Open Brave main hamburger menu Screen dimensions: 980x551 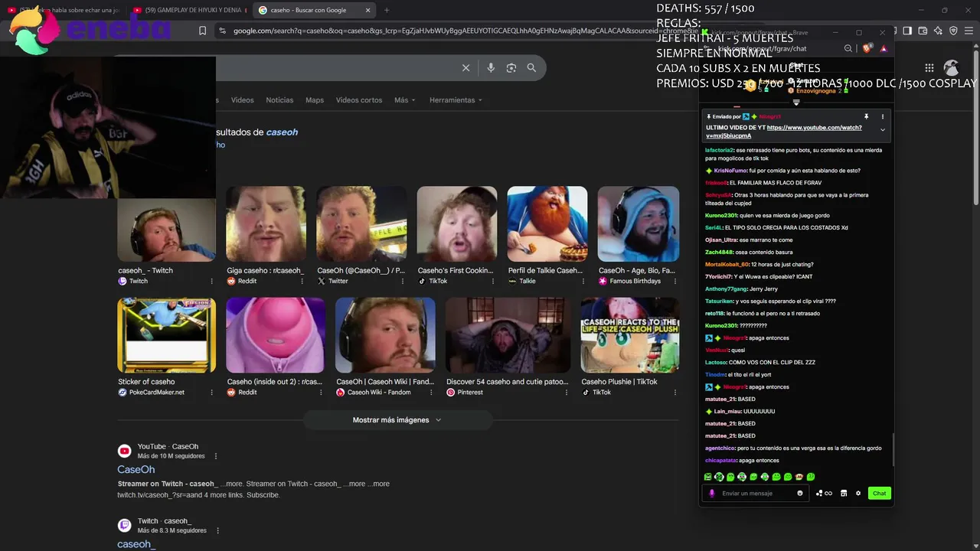coord(969,31)
